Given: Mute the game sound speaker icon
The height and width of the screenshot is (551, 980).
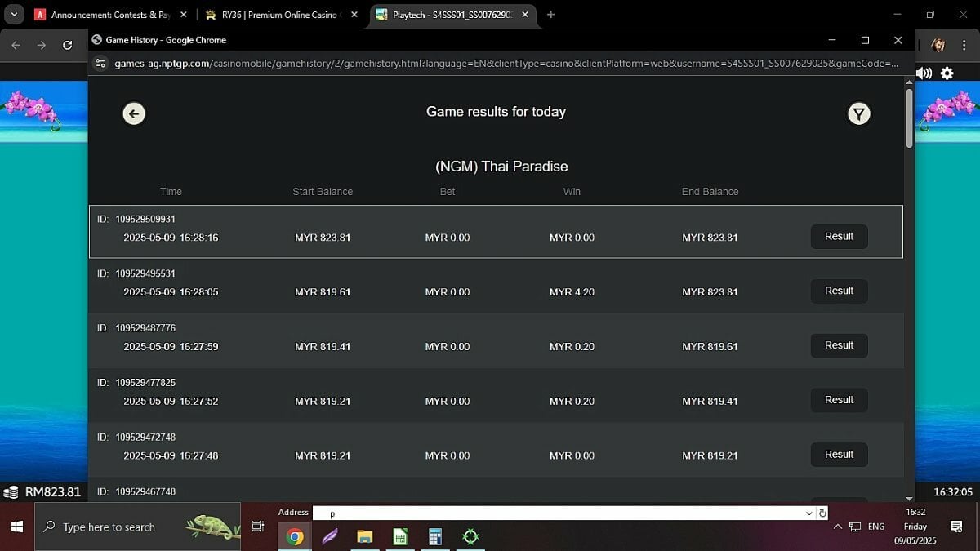Looking at the screenshot, I should 924,73.
